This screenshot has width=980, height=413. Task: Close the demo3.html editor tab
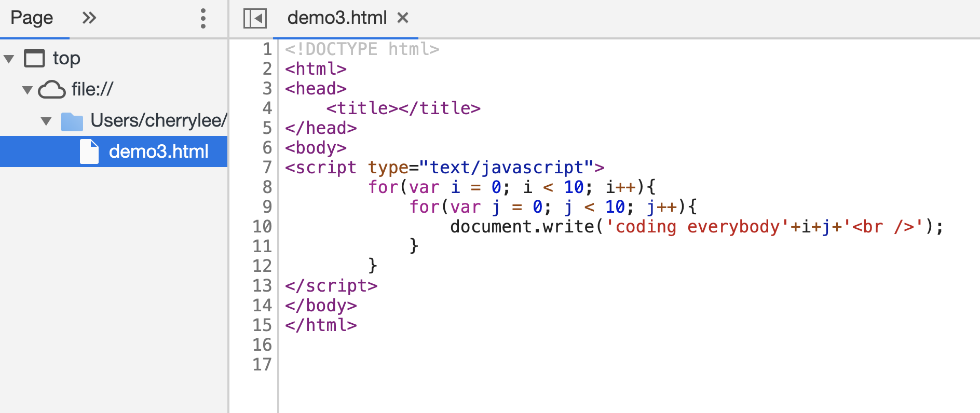click(x=403, y=18)
